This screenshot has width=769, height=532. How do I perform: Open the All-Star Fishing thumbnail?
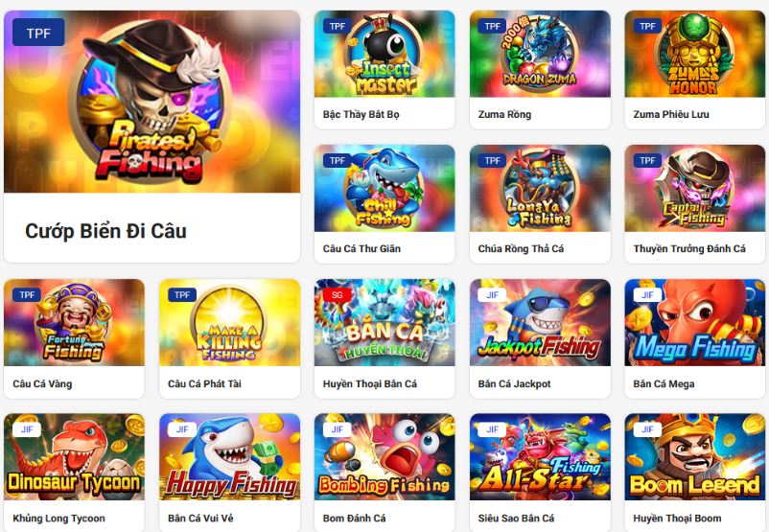540,457
